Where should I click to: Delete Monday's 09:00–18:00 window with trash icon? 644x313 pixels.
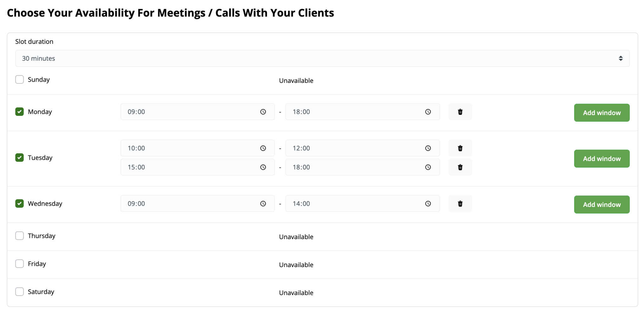click(x=460, y=112)
